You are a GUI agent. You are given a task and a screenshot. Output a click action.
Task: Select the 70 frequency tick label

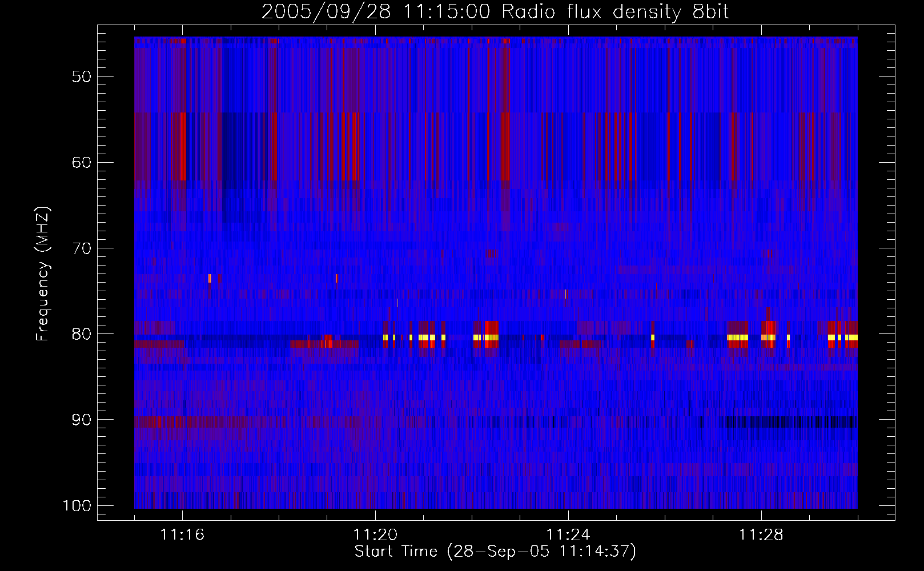(82, 248)
